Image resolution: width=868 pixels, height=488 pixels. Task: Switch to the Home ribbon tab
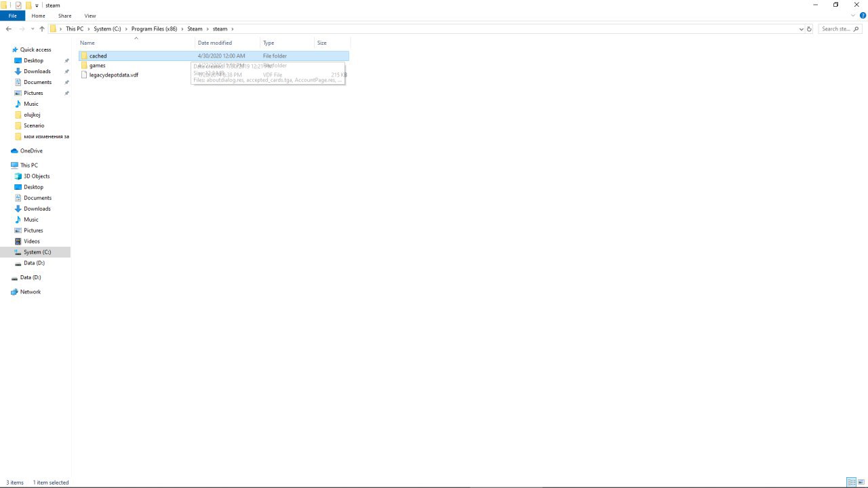point(38,16)
